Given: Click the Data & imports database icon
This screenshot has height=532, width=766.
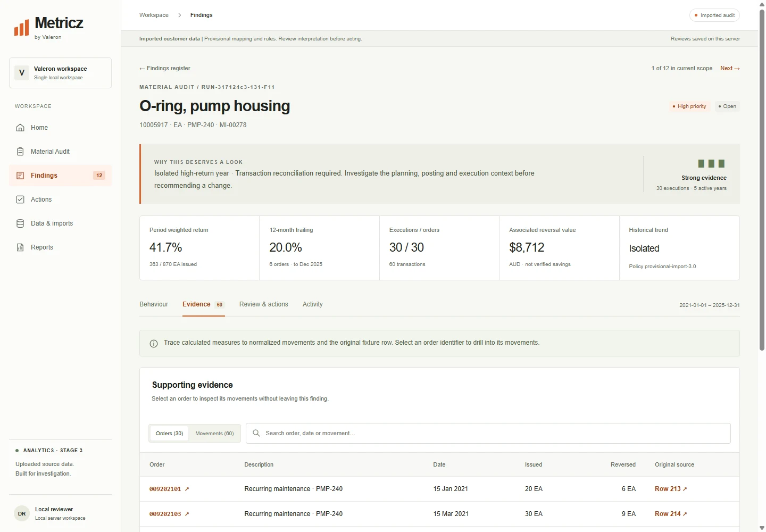Looking at the screenshot, I should coord(20,223).
